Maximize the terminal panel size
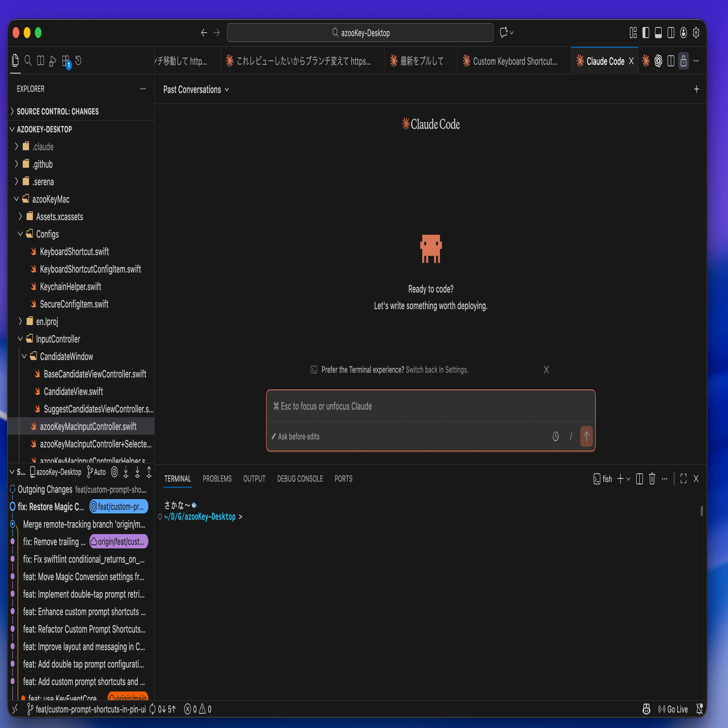The image size is (728, 728). (x=683, y=479)
